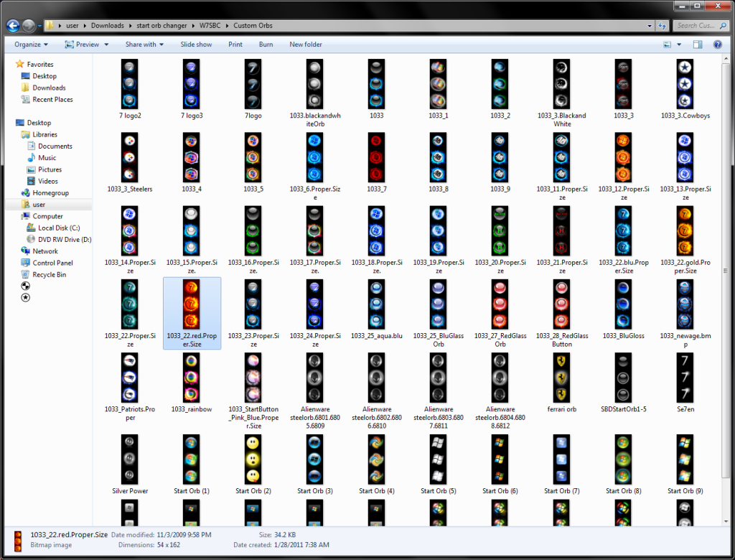Click the Change your view icon

point(668,45)
